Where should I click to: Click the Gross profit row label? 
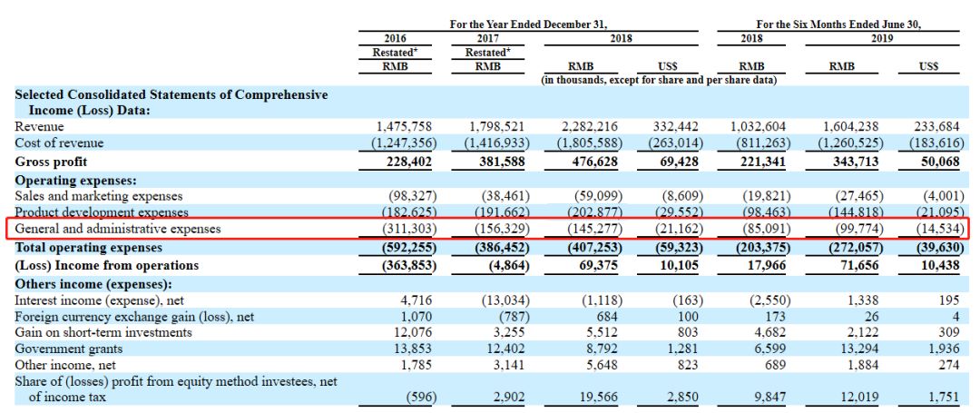[x=50, y=162]
